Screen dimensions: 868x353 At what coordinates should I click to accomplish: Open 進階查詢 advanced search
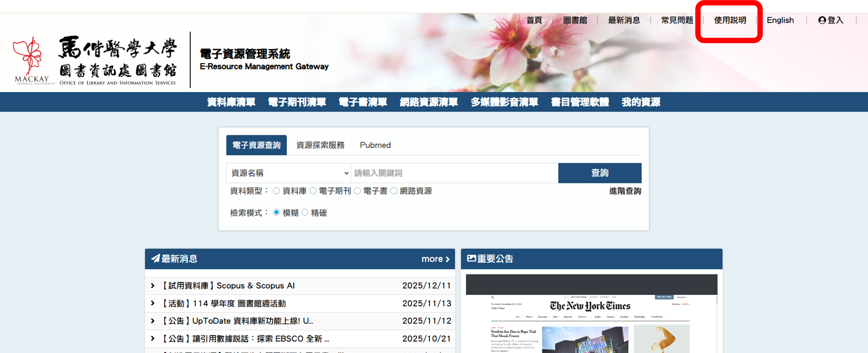pos(625,191)
